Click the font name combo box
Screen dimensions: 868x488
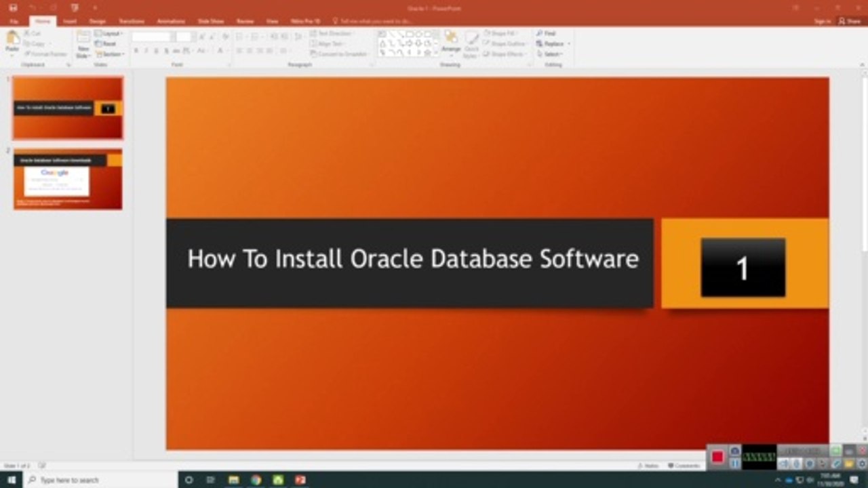[153, 37]
